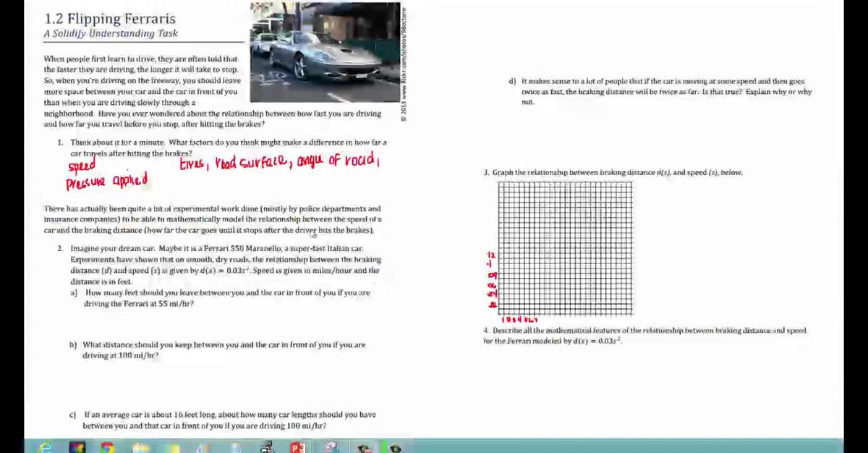Select the '1.2 Flipping Ferraris' title
868x453 pixels.
tap(109, 19)
